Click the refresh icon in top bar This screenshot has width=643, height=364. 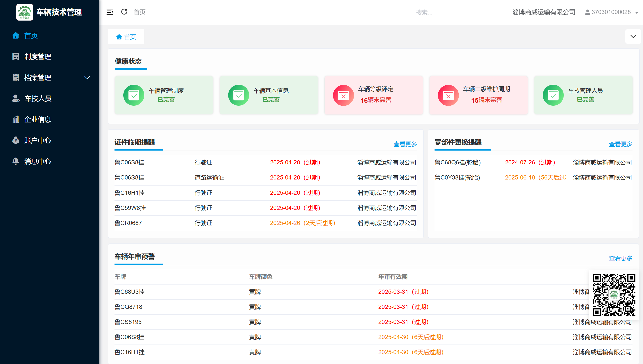point(124,12)
